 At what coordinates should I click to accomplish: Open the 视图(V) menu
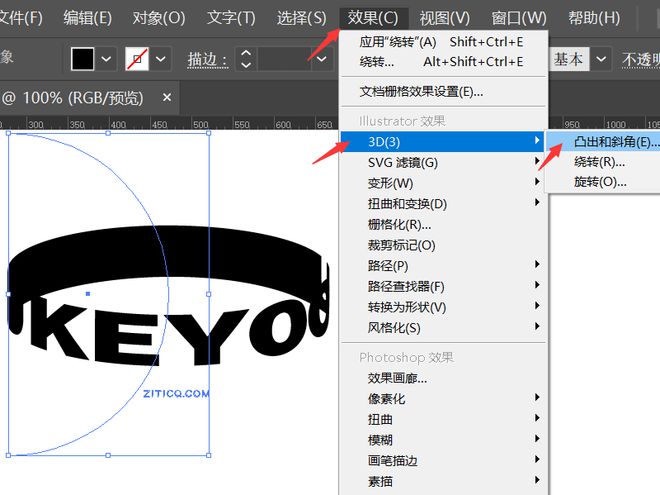tap(444, 18)
